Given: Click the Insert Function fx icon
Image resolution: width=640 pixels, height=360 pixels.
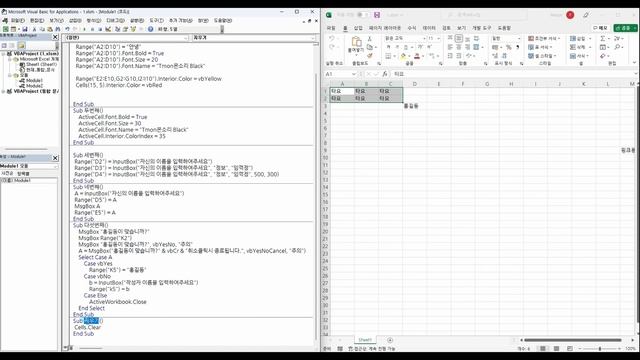Looking at the screenshot, I should [385, 74].
